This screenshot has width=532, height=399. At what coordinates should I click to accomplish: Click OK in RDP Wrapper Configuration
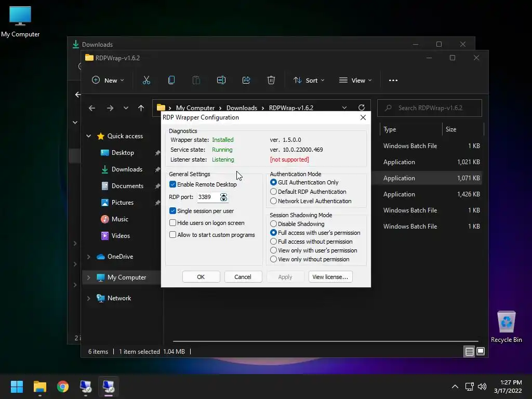(x=201, y=277)
